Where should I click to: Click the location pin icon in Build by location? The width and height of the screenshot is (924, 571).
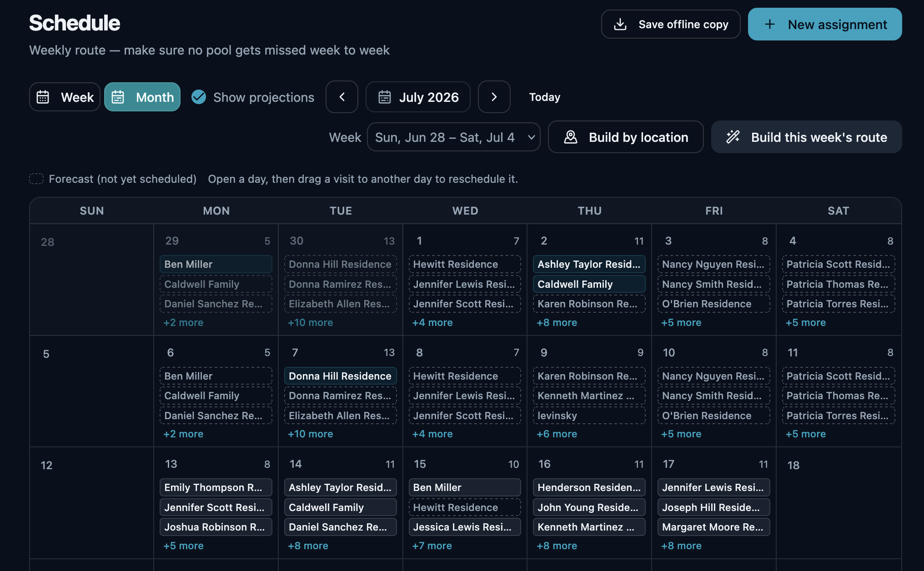tap(571, 137)
